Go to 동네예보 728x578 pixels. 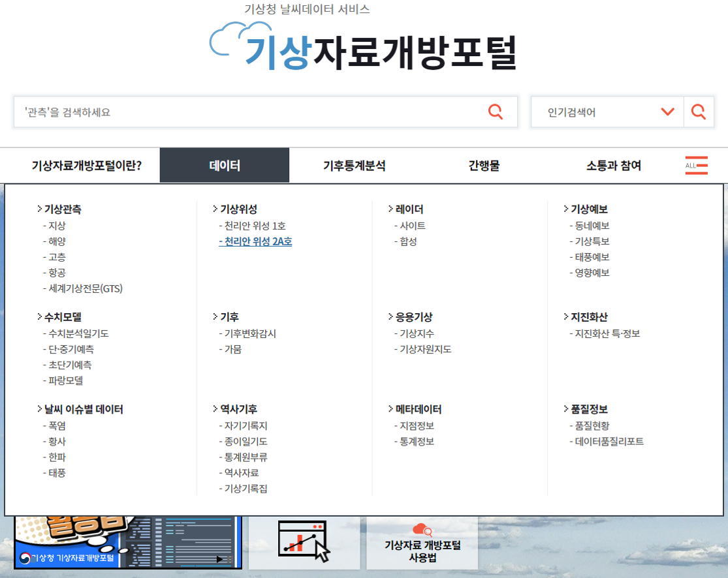590,226
